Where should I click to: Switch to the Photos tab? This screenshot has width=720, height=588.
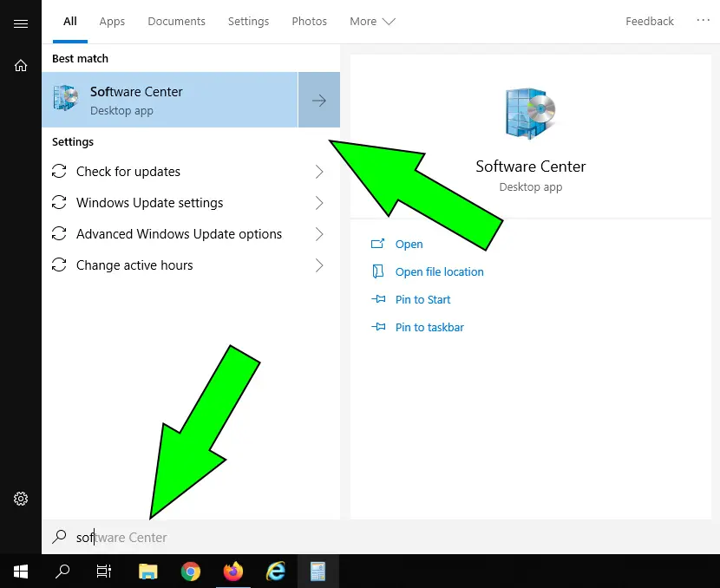[x=310, y=21]
